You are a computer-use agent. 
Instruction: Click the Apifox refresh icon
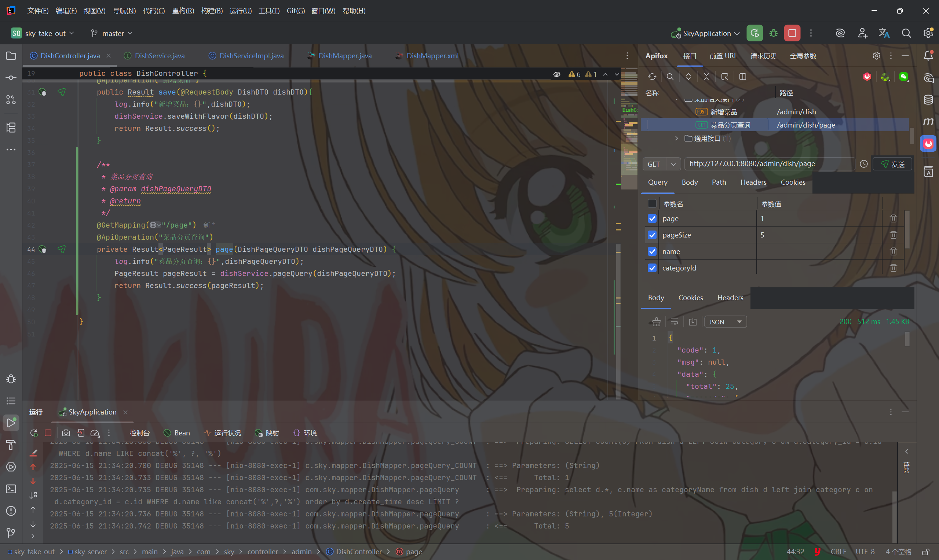(652, 77)
